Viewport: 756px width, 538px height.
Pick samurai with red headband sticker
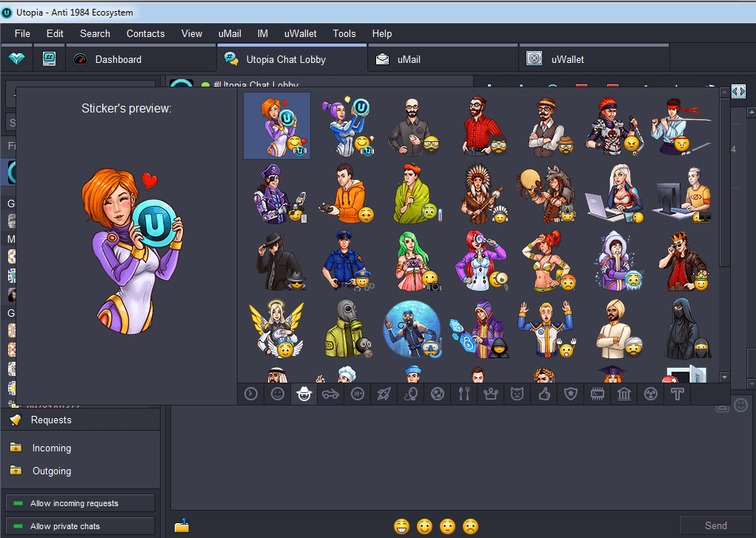[680, 127]
